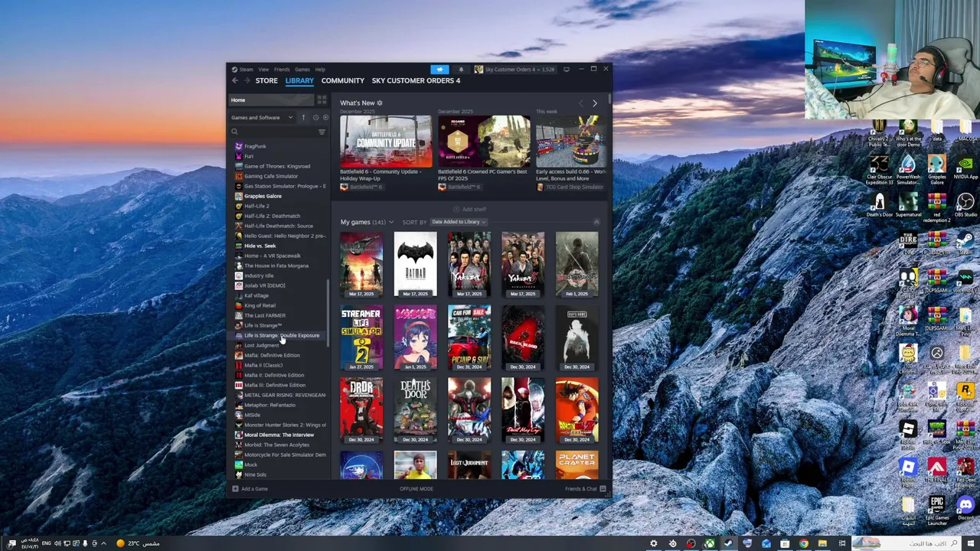Open What's New settings gear
The image size is (980, 551).
point(379,103)
